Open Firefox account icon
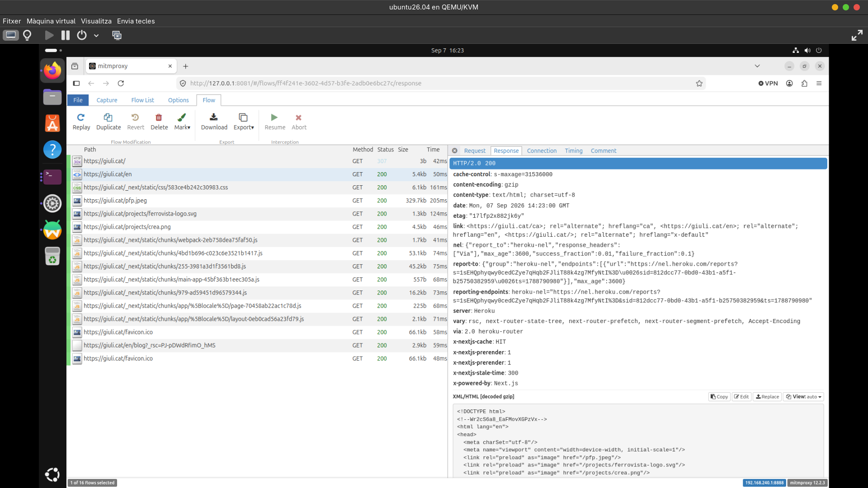Image resolution: width=868 pixels, height=488 pixels. click(x=789, y=83)
